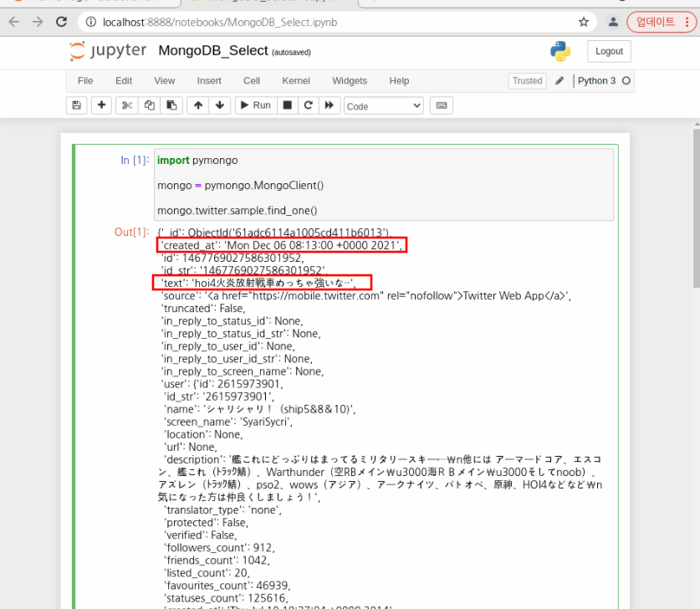Click the line 'mongo = pymongo.MongoClient()'
The image size is (700, 609).
click(241, 185)
